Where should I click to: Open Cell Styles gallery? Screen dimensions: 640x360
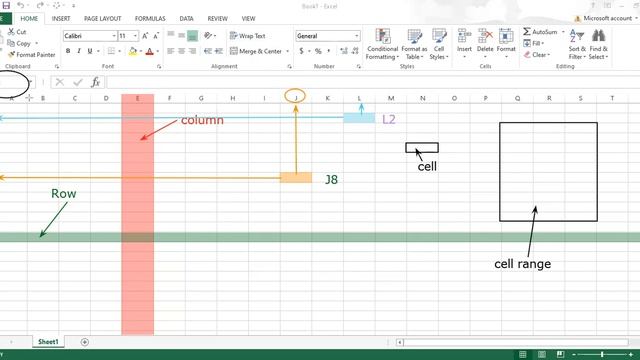pyautogui.click(x=439, y=44)
